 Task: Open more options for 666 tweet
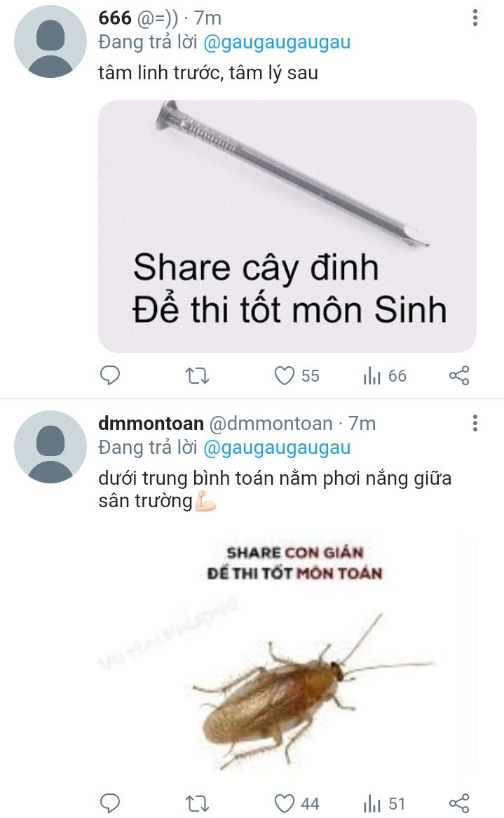pos(475,18)
